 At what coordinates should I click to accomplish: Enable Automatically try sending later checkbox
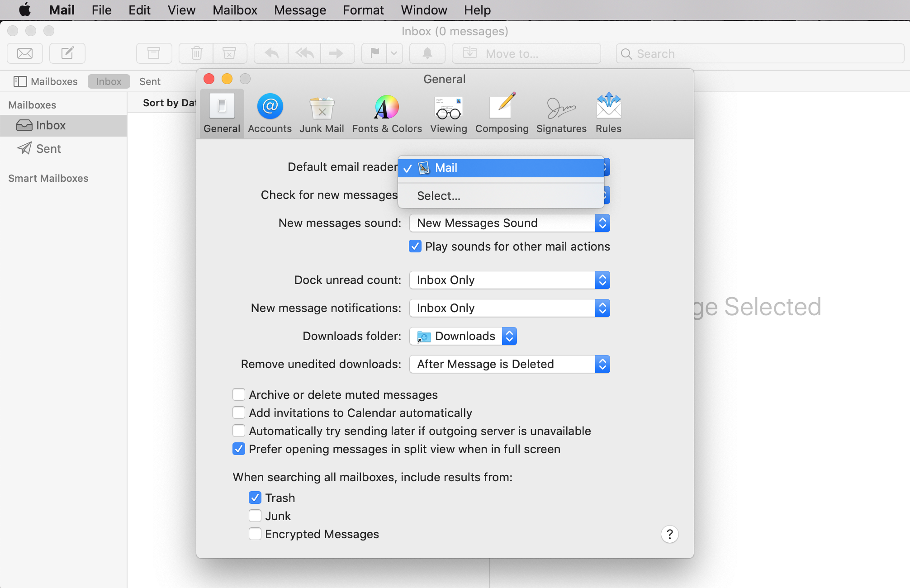(239, 431)
